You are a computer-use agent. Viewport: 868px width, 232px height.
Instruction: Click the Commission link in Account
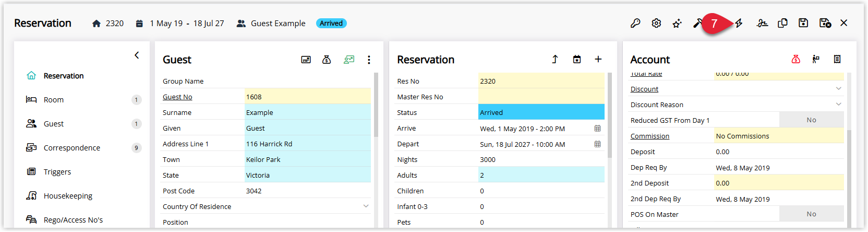point(650,136)
